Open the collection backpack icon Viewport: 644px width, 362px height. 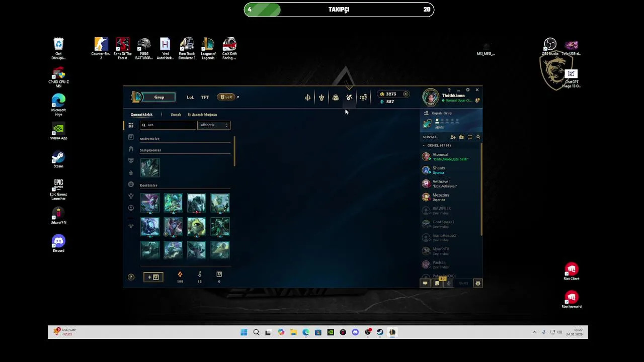(x=336, y=98)
